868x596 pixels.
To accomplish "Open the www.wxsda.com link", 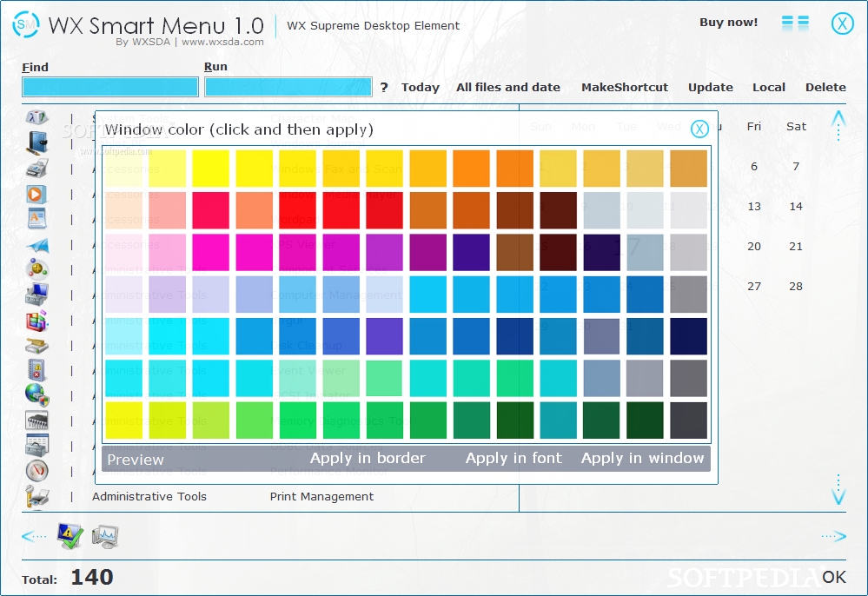I will [x=222, y=42].
